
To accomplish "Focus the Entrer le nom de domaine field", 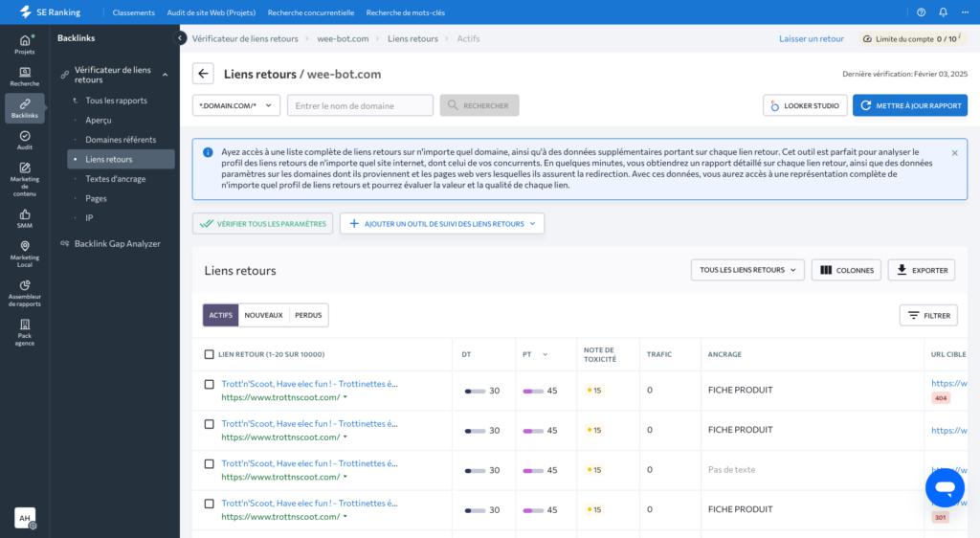I will (x=360, y=105).
